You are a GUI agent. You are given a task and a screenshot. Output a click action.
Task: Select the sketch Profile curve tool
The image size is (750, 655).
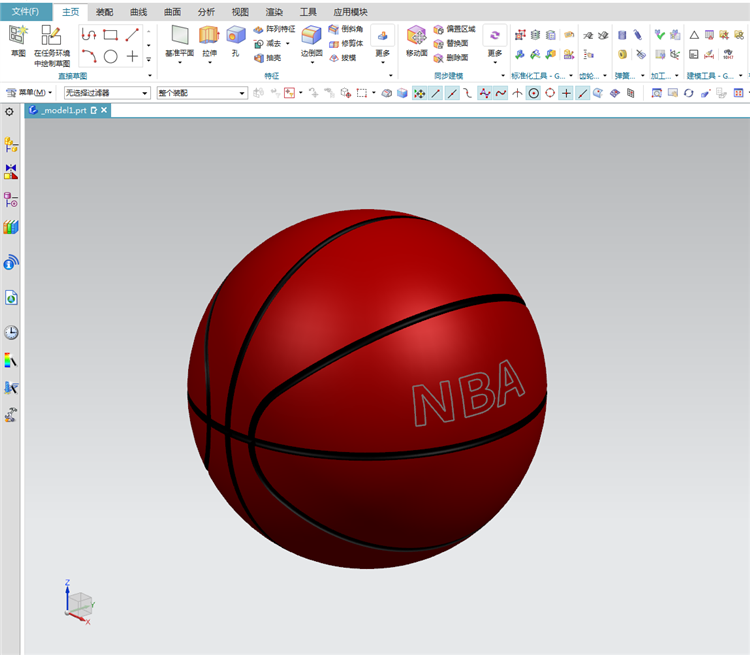click(88, 34)
